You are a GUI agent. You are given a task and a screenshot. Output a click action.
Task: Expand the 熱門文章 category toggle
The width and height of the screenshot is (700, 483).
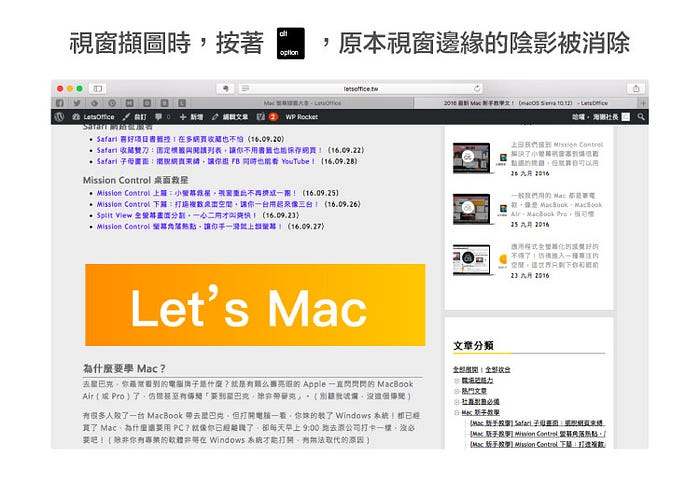(457, 391)
